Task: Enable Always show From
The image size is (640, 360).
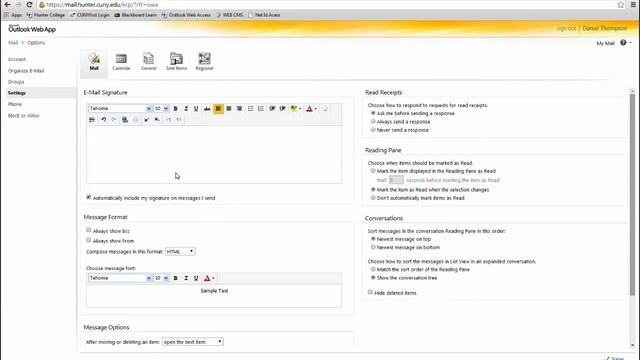Action: (x=89, y=240)
